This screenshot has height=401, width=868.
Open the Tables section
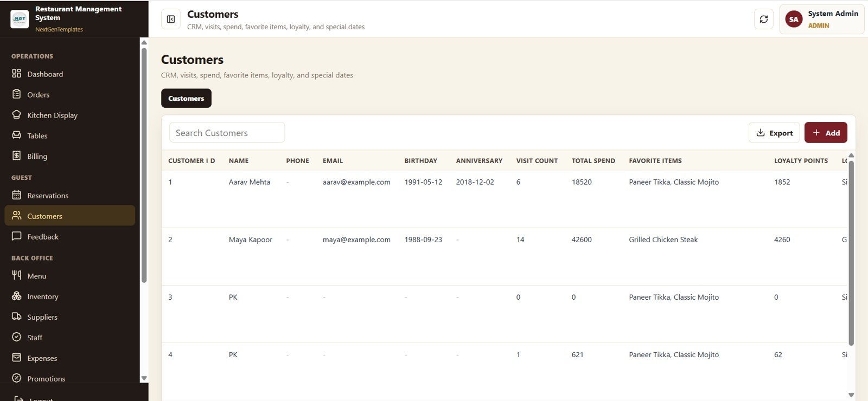tap(69, 136)
